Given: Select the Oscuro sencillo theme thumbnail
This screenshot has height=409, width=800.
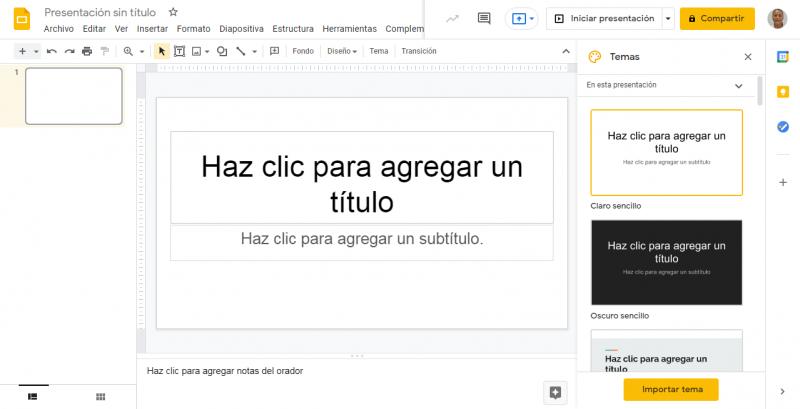Looking at the screenshot, I should click(x=666, y=262).
